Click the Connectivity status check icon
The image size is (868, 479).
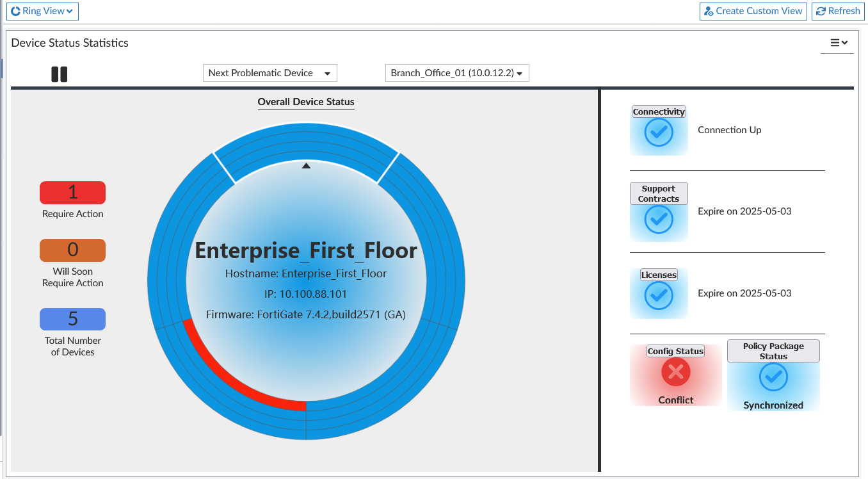coord(659,133)
